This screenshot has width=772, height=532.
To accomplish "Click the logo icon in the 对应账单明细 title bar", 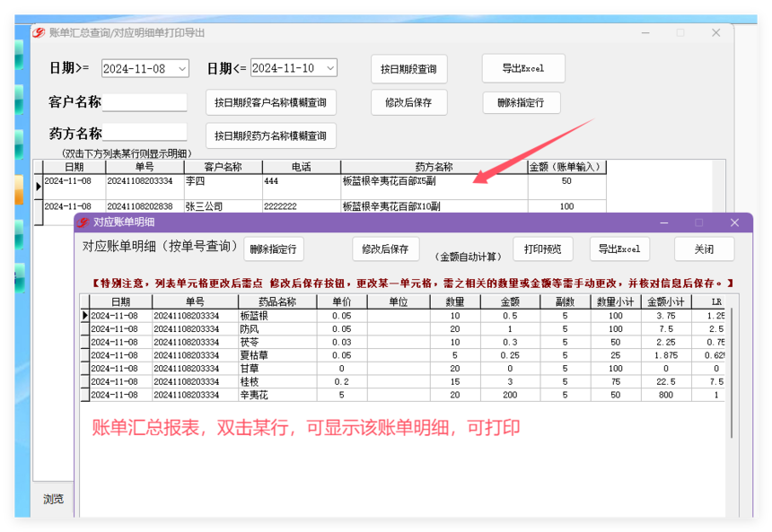I will pyautogui.click(x=83, y=222).
